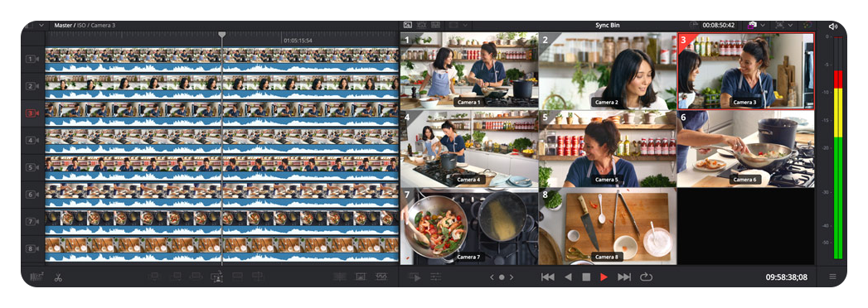
Task: Click the 09:58:38;08 timecode display
Action: tap(786, 277)
